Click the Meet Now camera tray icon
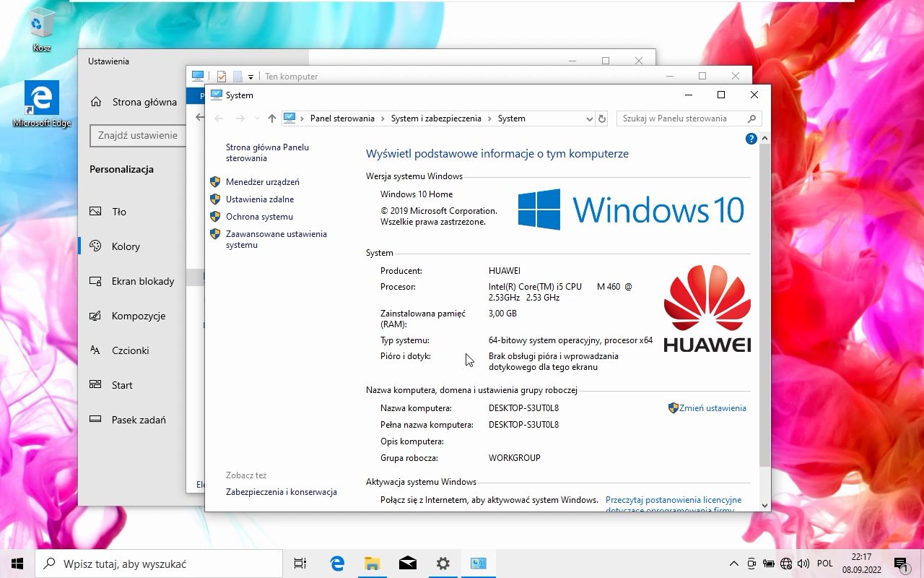Viewport: 924px width, 578px height. click(751, 564)
